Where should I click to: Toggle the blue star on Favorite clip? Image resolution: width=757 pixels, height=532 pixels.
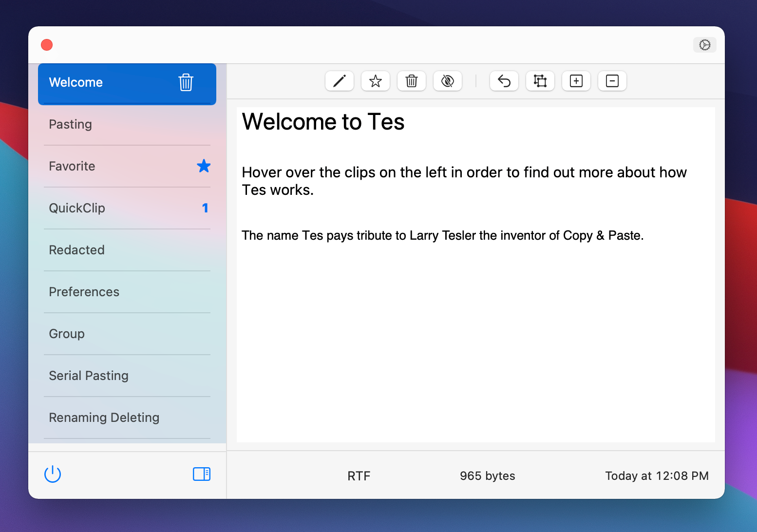tap(204, 166)
